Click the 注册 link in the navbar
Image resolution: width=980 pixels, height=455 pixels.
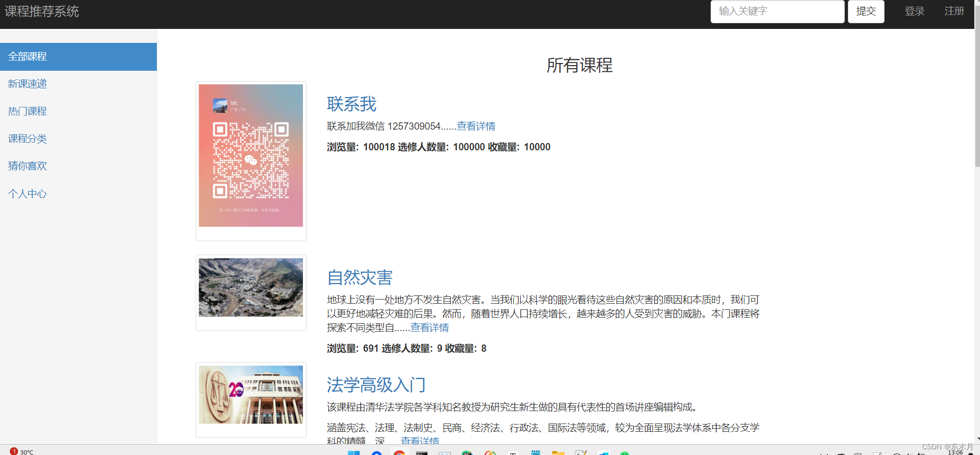click(x=954, y=11)
